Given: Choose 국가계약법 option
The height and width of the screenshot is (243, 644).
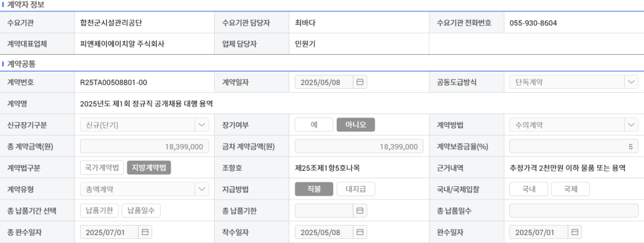Looking at the screenshot, I should 102,168.
